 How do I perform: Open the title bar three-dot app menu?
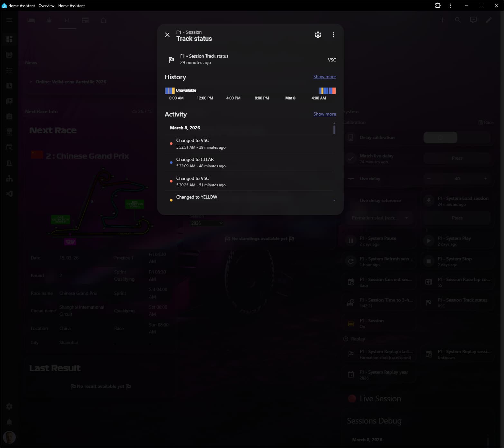[451, 5]
